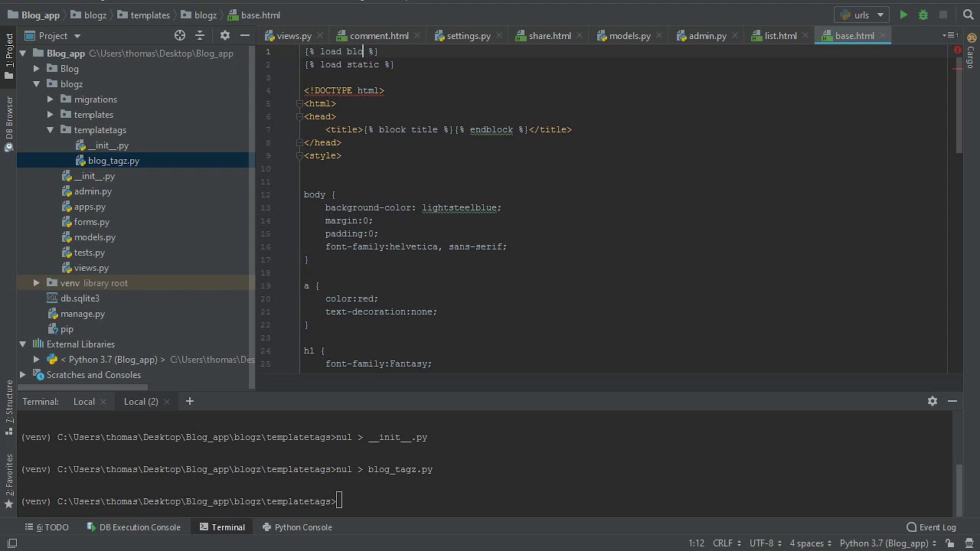Click the tool window quick-access icon in status bar
The height and width of the screenshot is (551, 980).
(11, 543)
